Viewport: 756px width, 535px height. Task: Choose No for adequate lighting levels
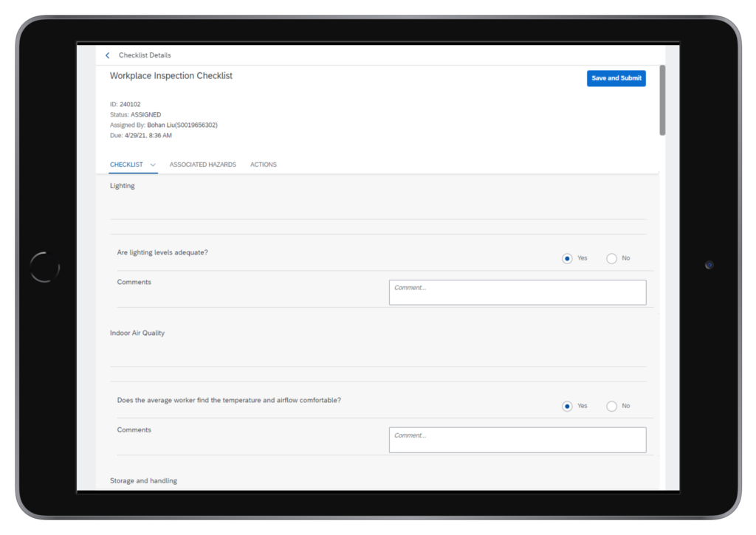click(611, 258)
